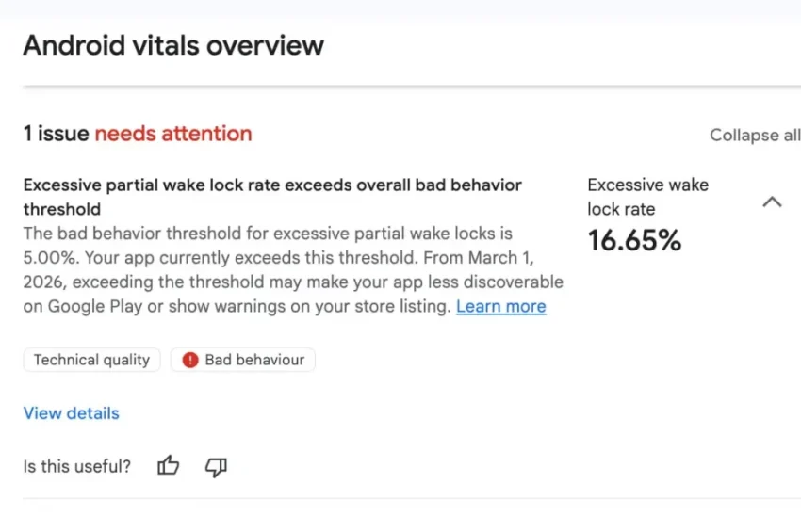Screen dimensions: 801x532
Task: Click the red exclamation warning icon
Action: [x=190, y=360]
